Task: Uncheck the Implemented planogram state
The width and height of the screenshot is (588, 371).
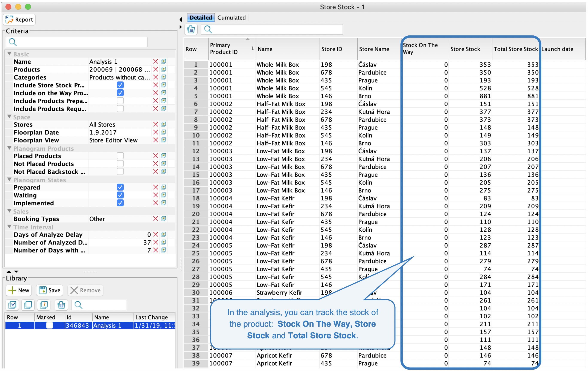Action: click(x=120, y=203)
